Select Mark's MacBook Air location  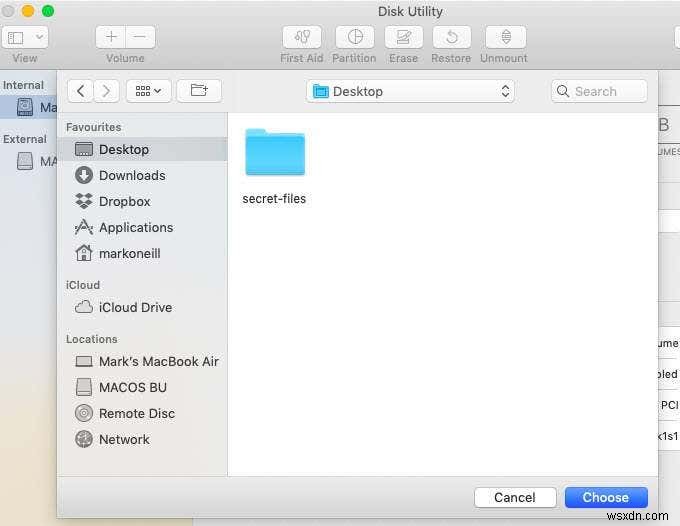coord(142,361)
